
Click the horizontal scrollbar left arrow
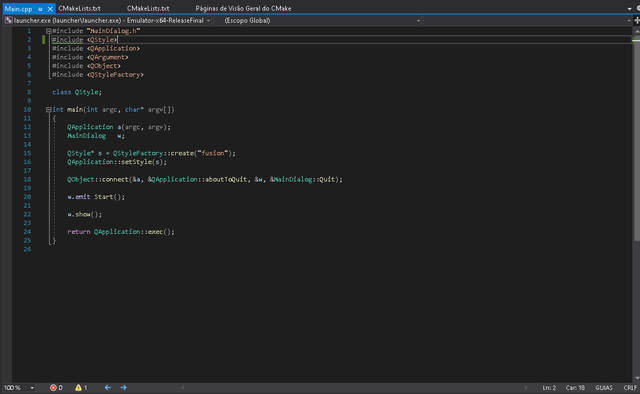182,387
